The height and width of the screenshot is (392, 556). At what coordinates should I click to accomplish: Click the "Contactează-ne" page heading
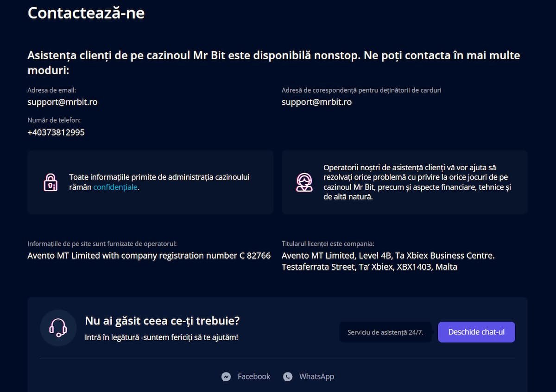pyautogui.click(x=86, y=13)
